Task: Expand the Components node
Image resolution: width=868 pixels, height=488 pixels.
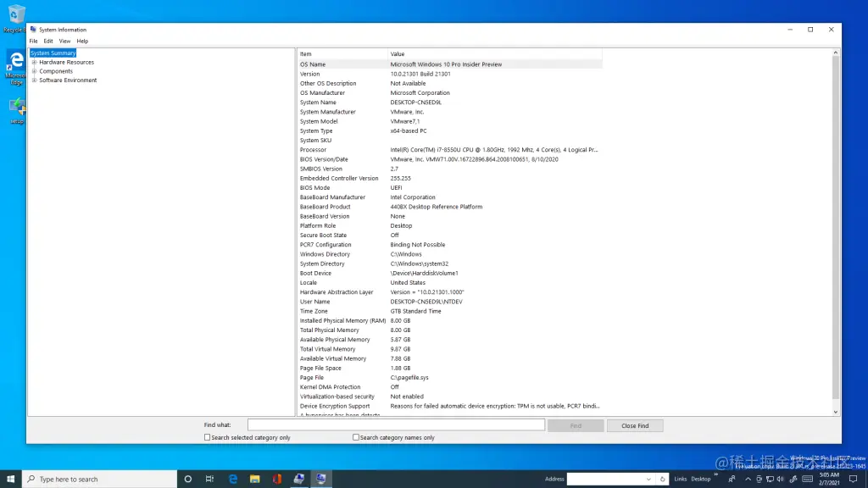Action: (x=34, y=71)
